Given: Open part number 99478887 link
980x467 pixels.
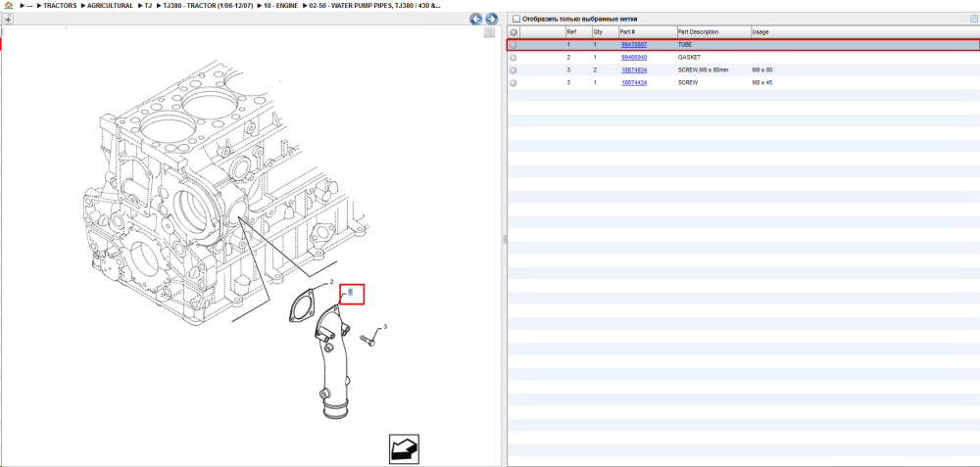Looking at the screenshot, I should (634, 45).
